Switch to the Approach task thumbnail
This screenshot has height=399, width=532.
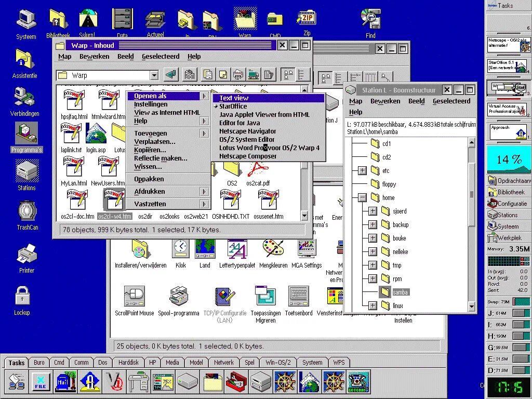click(508, 132)
